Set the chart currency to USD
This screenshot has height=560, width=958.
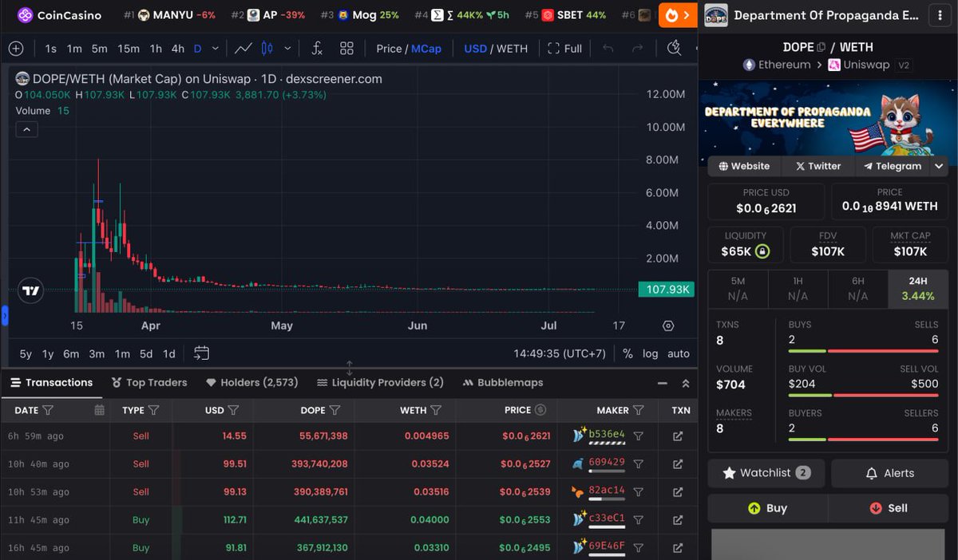(x=475, y=49)
